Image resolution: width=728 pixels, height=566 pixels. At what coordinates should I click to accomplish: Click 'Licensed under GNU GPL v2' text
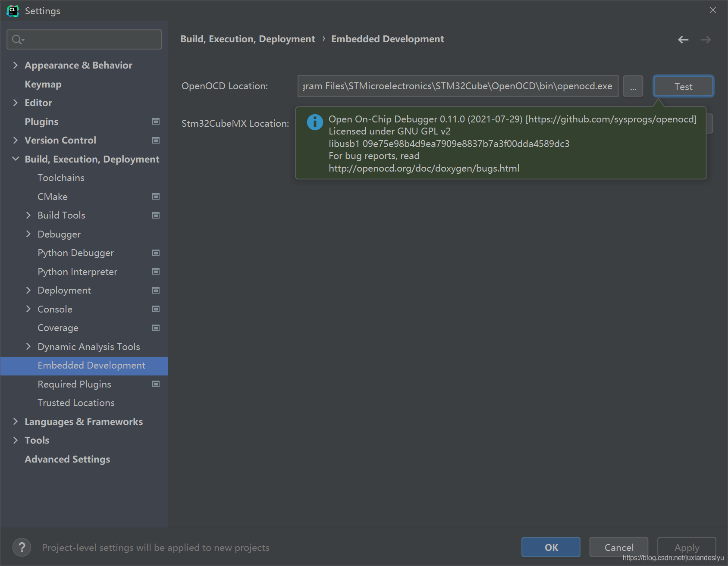tap(389, 131)
